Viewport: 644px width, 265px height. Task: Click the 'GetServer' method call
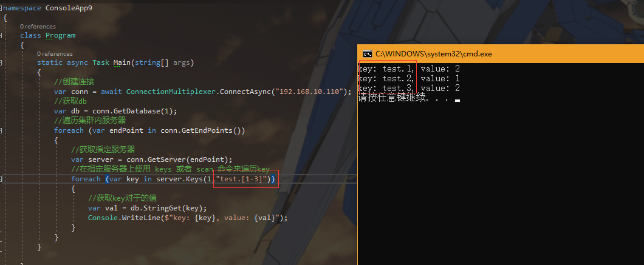(166, 159)
